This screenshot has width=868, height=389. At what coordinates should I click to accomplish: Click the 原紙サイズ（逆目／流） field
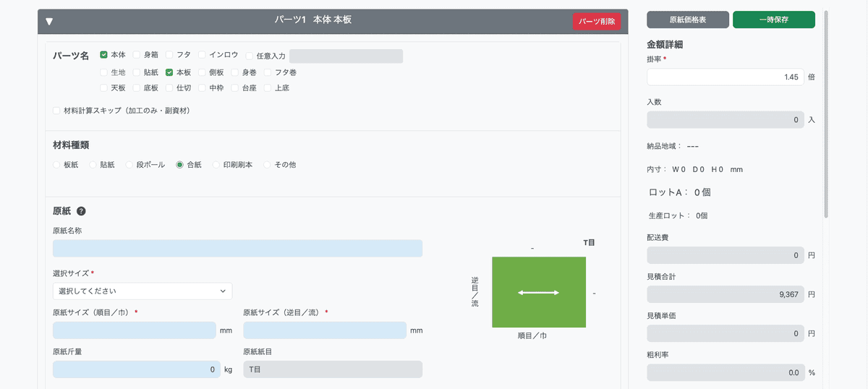tap(325, 330)
